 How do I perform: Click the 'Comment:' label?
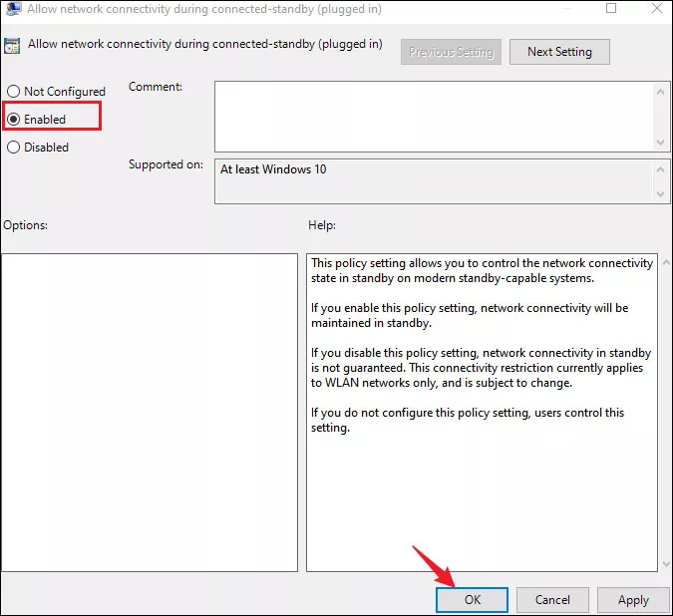click(156, 87)
